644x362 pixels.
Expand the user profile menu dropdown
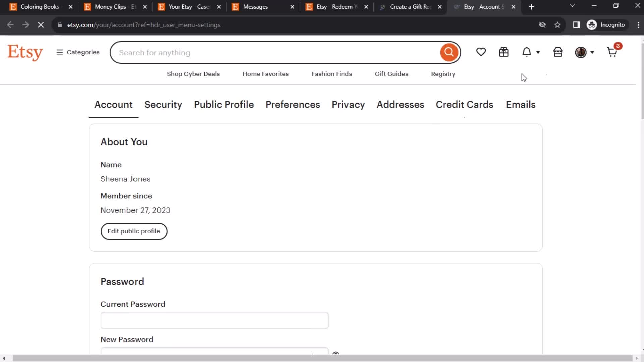tap(585, 52)
